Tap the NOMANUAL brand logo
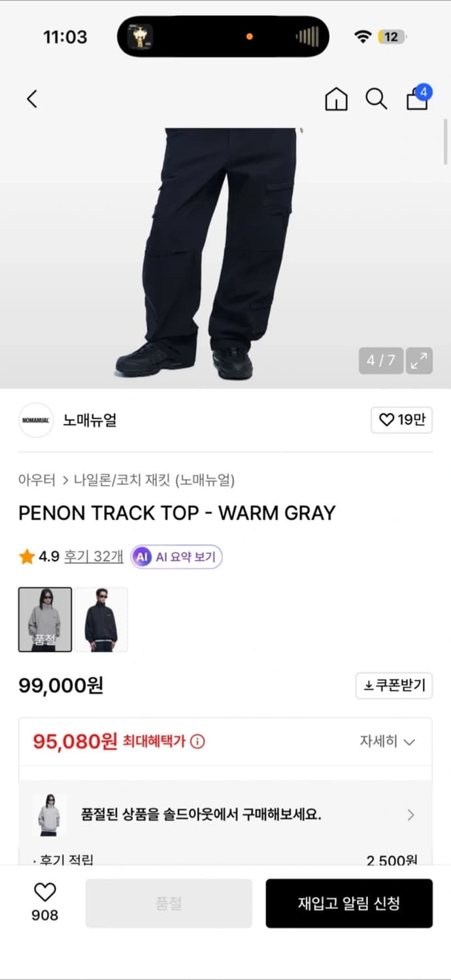Screen dimensions: 451x980 click(35, 420)
